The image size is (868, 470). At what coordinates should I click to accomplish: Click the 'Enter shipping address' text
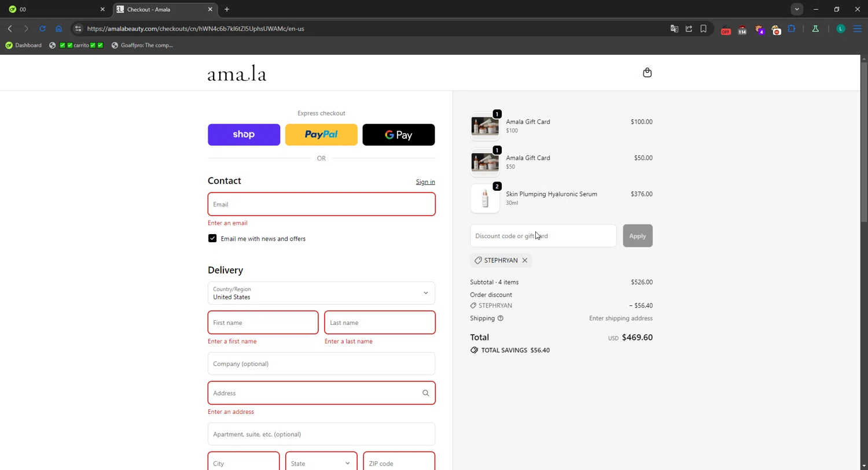click(x=621, y=318)
